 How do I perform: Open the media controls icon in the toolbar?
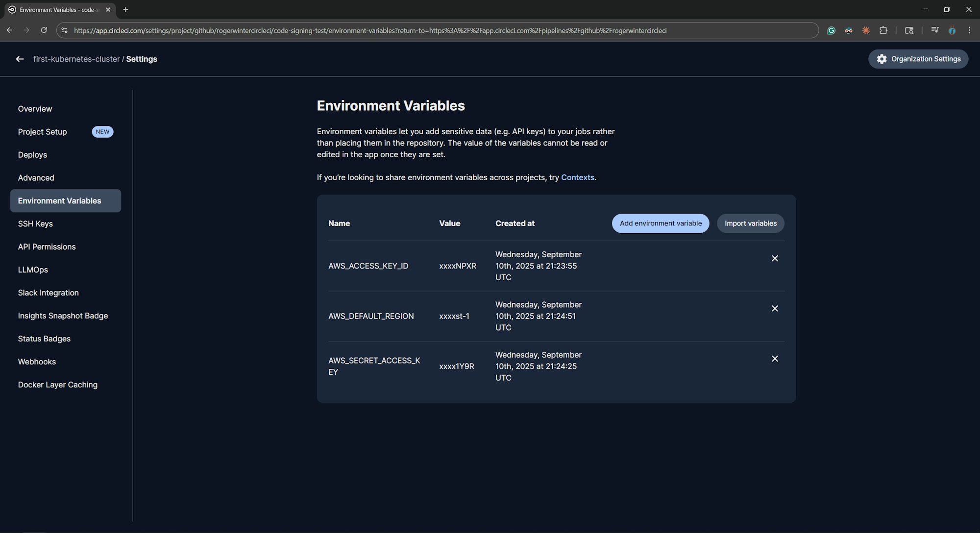point(934,30)
